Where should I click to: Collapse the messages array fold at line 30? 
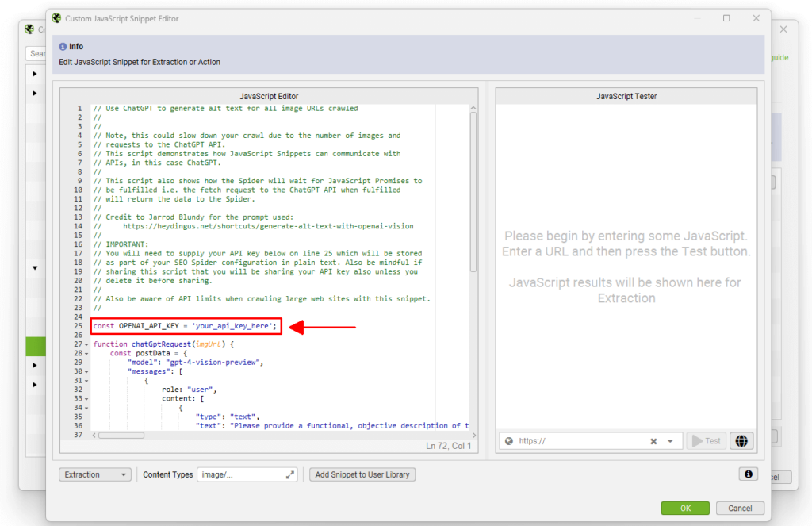tap(86, 371)
